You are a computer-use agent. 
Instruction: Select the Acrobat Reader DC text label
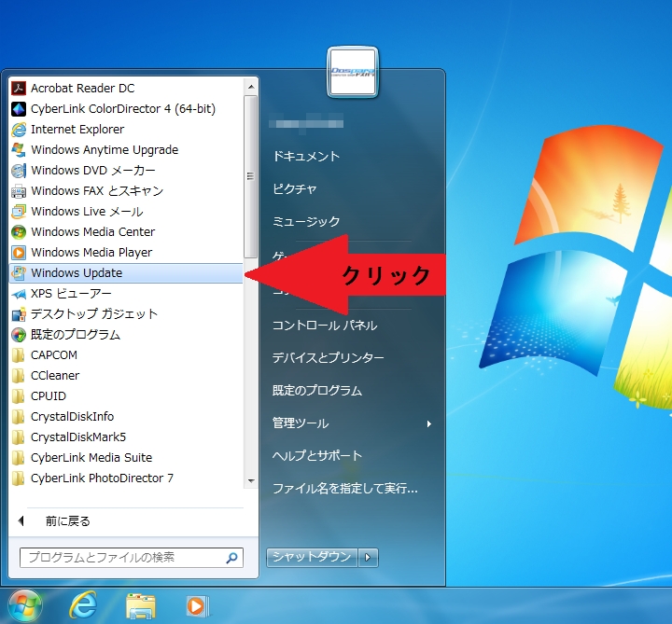point(83,89)
